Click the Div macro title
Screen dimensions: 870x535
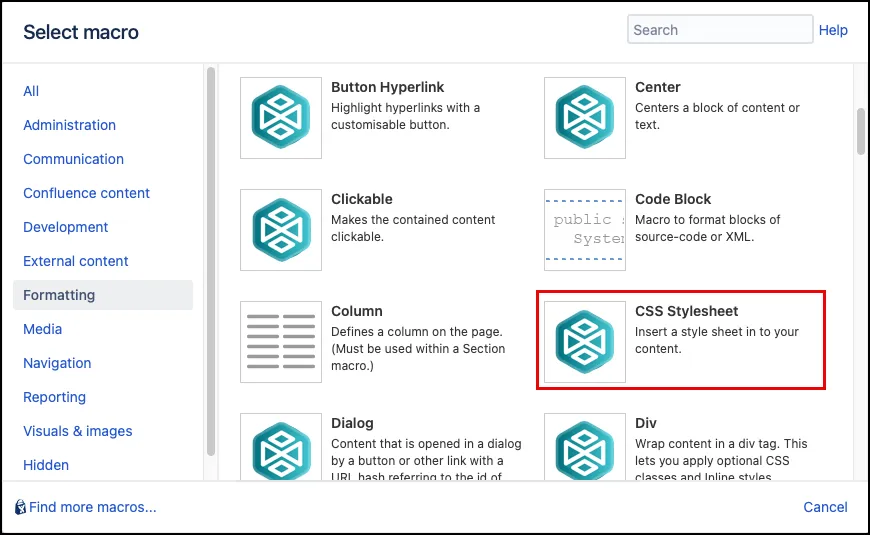[646, 423]
